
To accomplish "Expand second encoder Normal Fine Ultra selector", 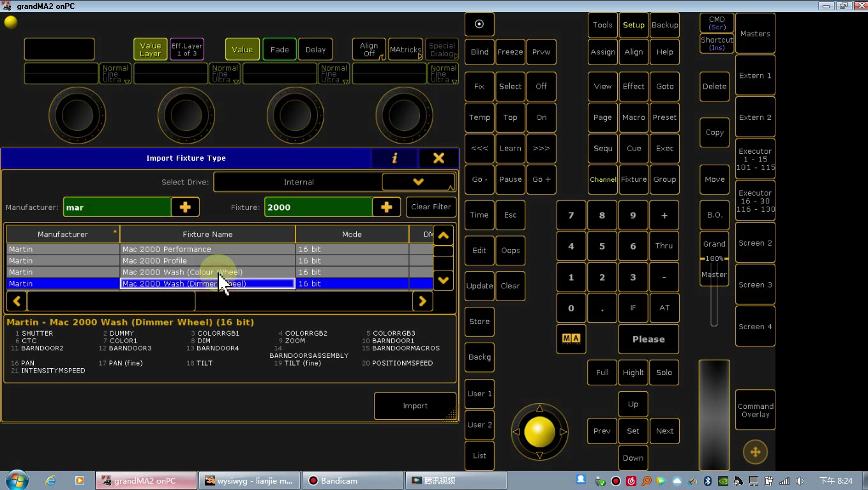I will tap(225, 73).
